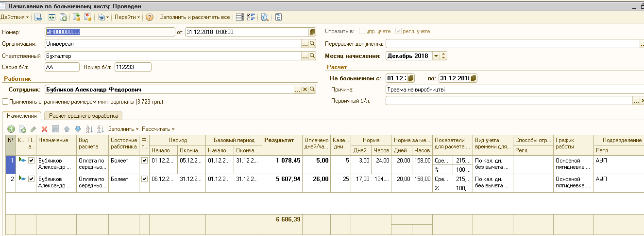Click the Вид расчета column header
Image resolution: width=644 pixels, height=236 pixels.
coord(93,145)
